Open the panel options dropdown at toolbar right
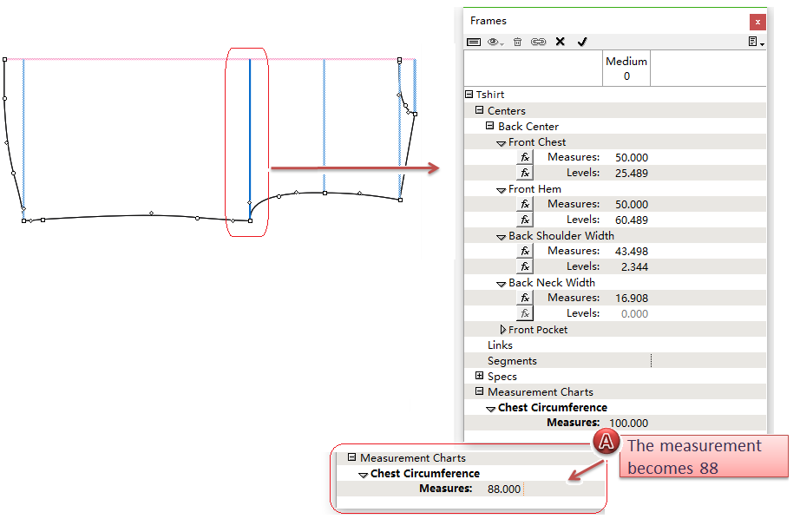The width and height of the screenshot is (800, 532). (756, 42)
